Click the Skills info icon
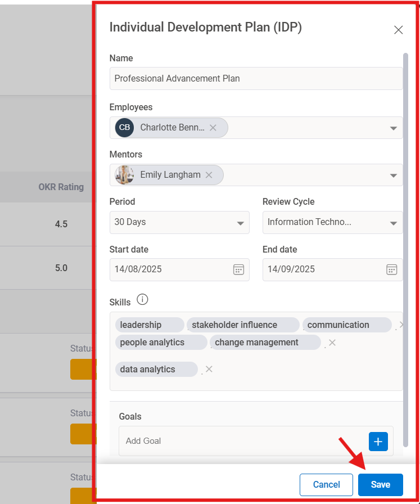The width and height of the screenshot is (420, 504). (x=142, y=300)
